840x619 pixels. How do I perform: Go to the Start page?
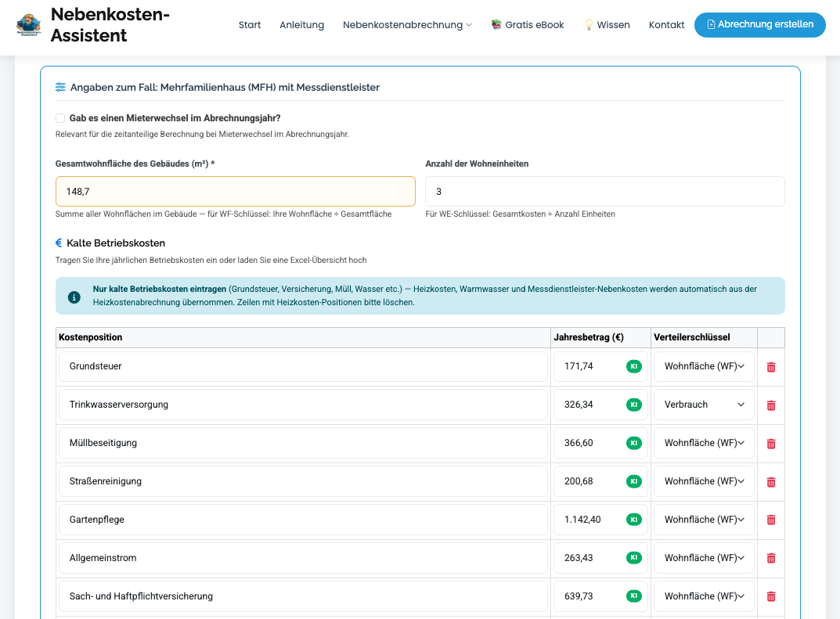tap(250, 24)
